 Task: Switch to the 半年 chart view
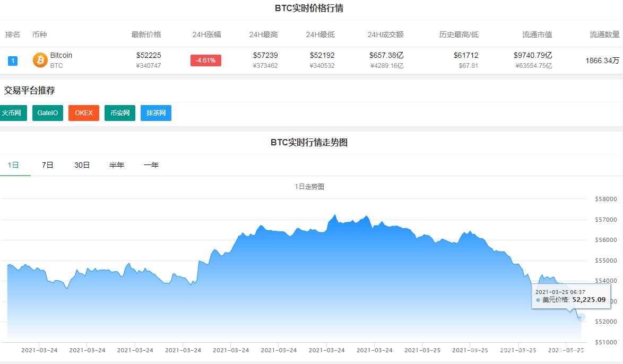point(116,165)
